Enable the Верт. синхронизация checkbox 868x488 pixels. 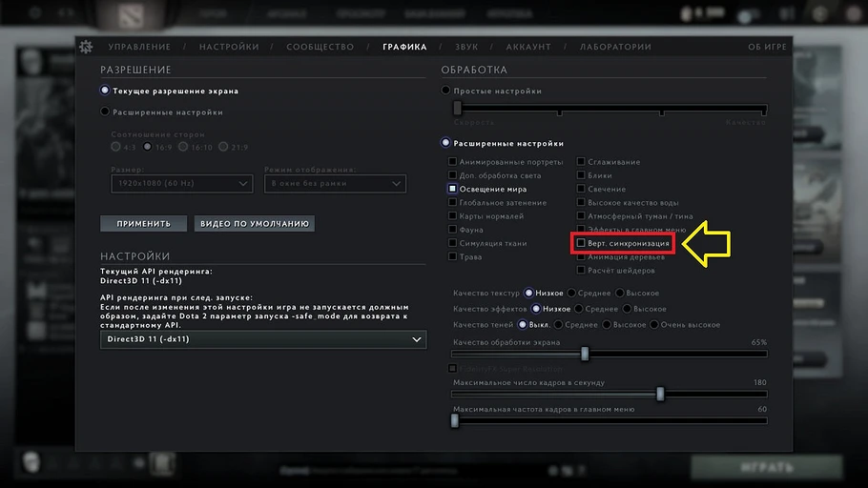(x=581, y=244)
